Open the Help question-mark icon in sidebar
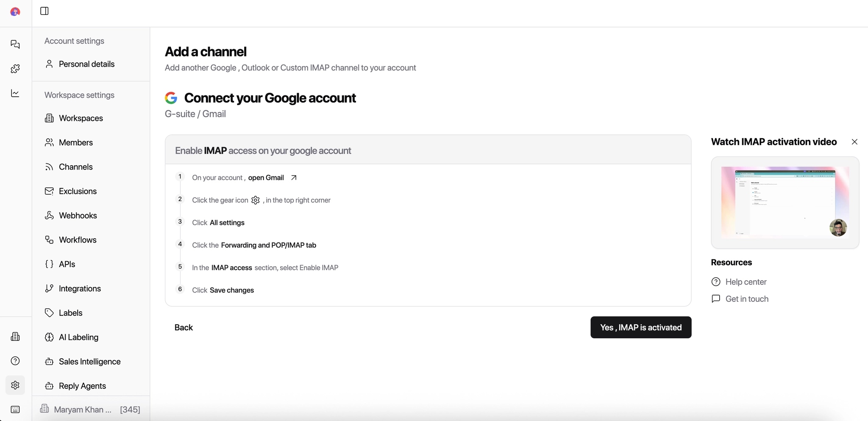Screen dimensions: 868x421 pos(15,360)
